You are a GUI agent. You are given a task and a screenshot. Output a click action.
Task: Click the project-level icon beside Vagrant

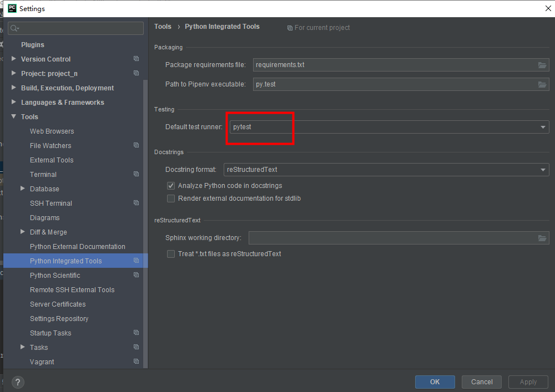(137, 362)
